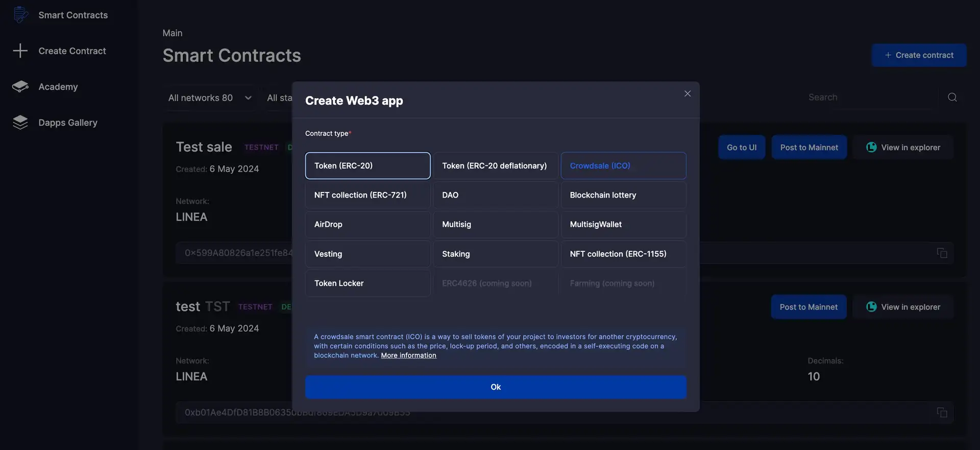This screenshot has height=450, width=980.
Task: Choose Crowdsale (ICO) contract type
Action: pyautogui.click(x=623, y=165)
